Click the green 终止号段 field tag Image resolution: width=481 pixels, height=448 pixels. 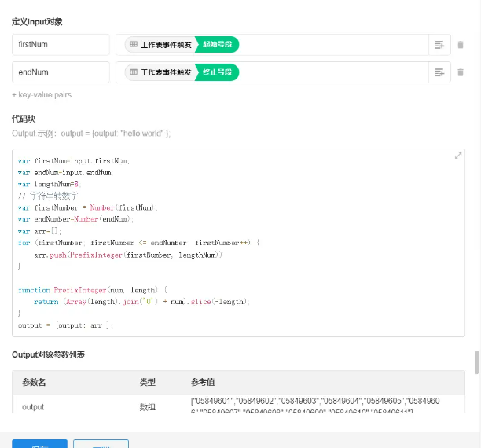coord(217,72)
